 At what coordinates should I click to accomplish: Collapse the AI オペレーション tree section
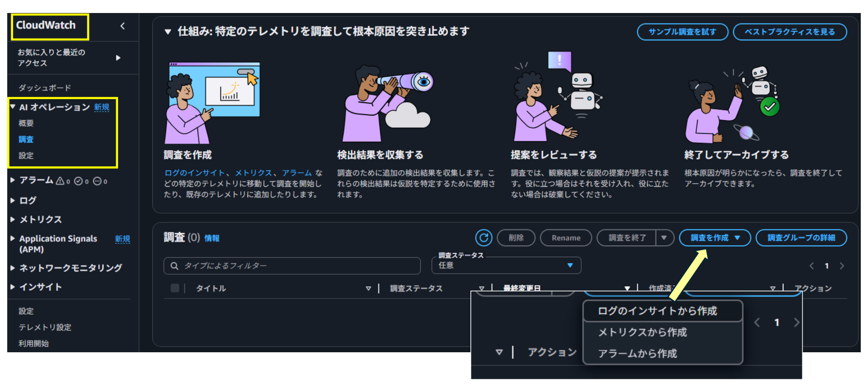click(13, 107)
